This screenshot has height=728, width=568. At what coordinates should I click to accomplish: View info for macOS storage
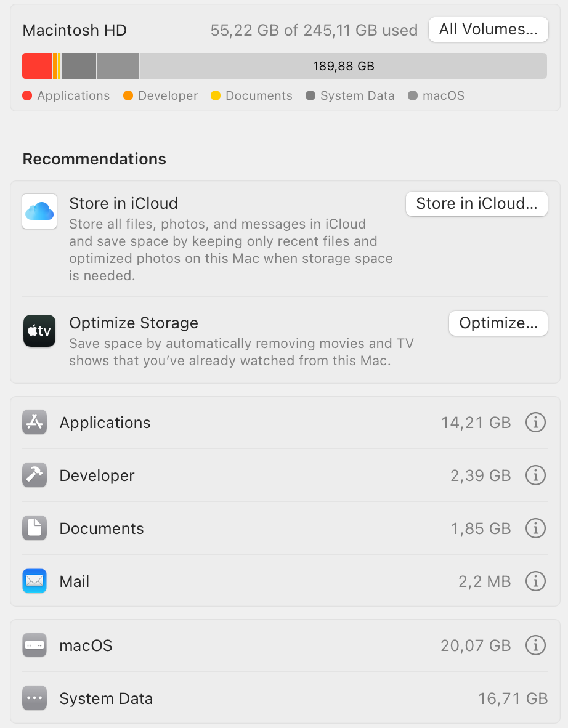(x=535, y=645)
